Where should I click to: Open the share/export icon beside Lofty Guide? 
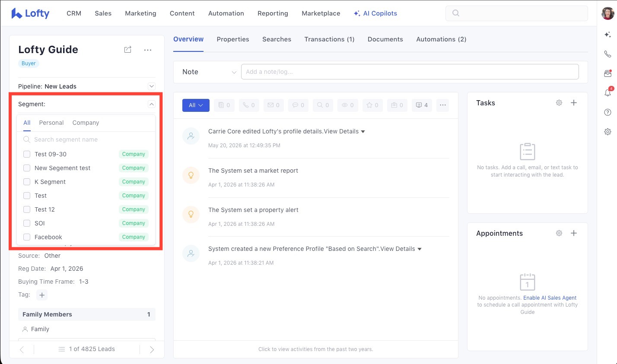coord(128,50)
